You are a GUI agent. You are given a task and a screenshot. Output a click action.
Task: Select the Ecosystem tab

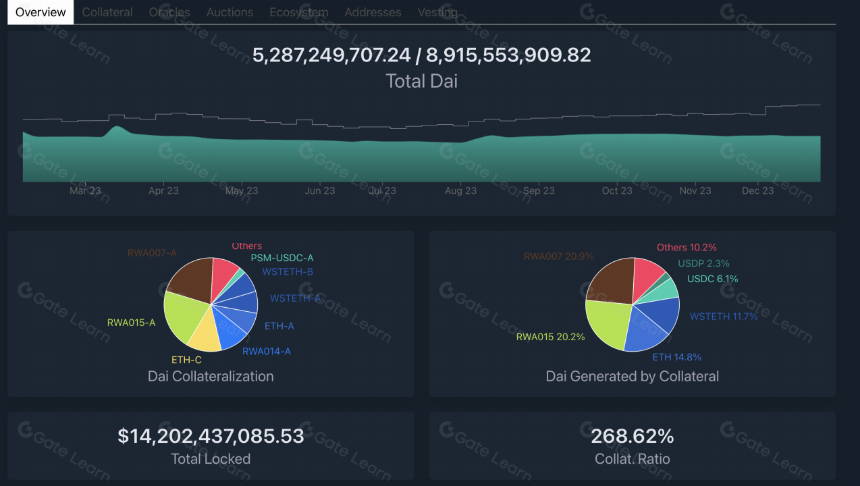tap(299, 12)
